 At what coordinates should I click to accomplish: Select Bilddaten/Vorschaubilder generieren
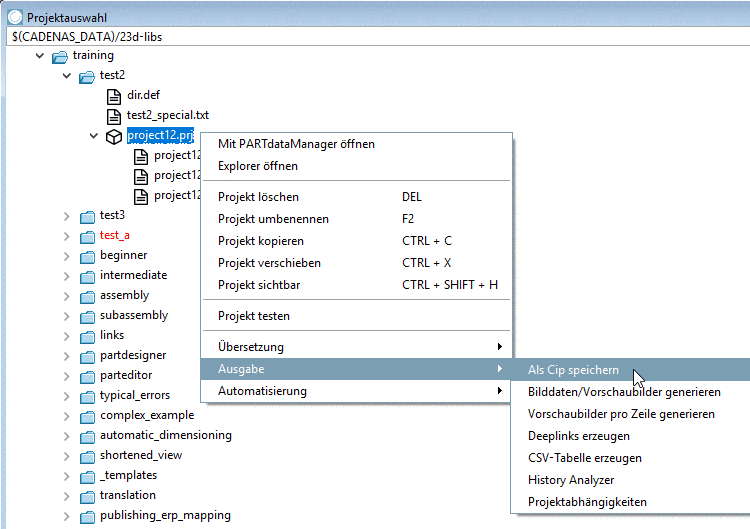tap(631, 392)
